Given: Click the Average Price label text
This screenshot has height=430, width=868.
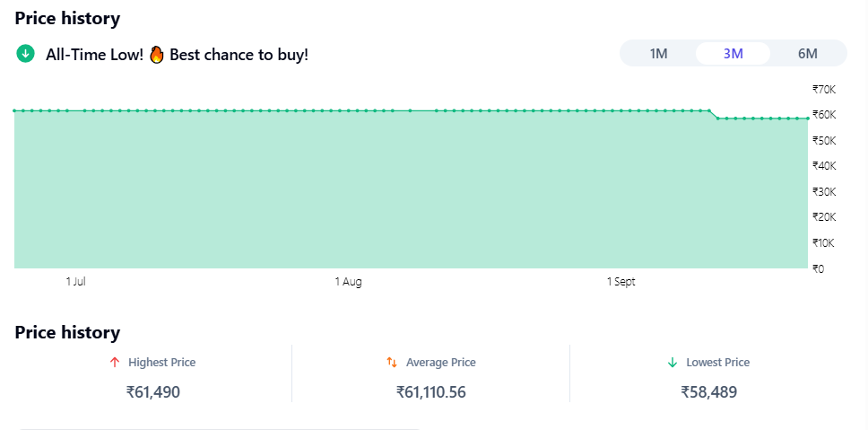Looking at the screenshot, I should point(440,363).
